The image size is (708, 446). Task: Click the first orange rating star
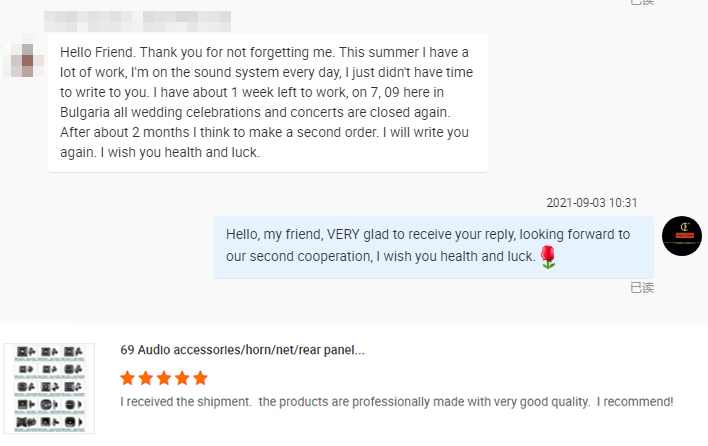point(128,378)
